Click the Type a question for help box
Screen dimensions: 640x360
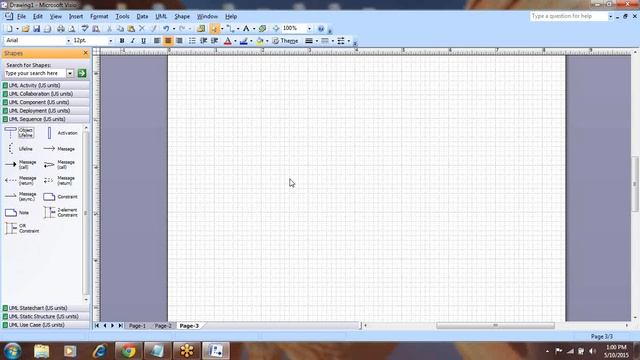[x=569, y=16]
